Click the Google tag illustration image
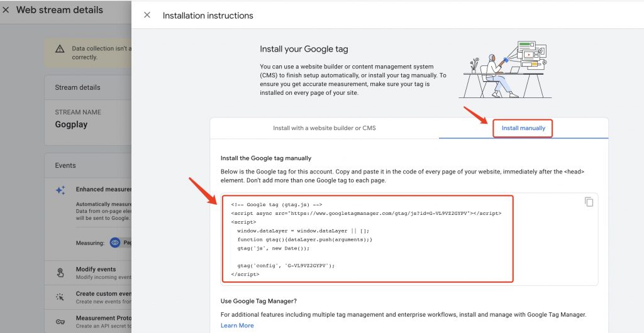The image size is (644, 333). tap(506, 69)
